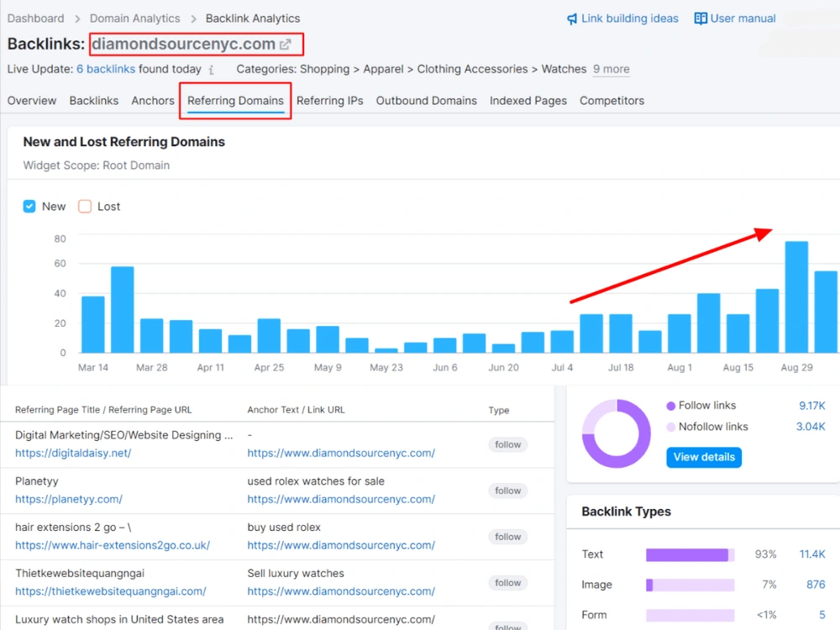Select the Referring Domains tab

(x=235, y=101)
